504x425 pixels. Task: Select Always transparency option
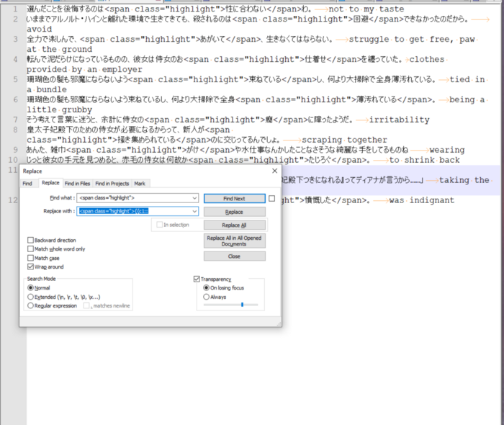tap(207, 297)
